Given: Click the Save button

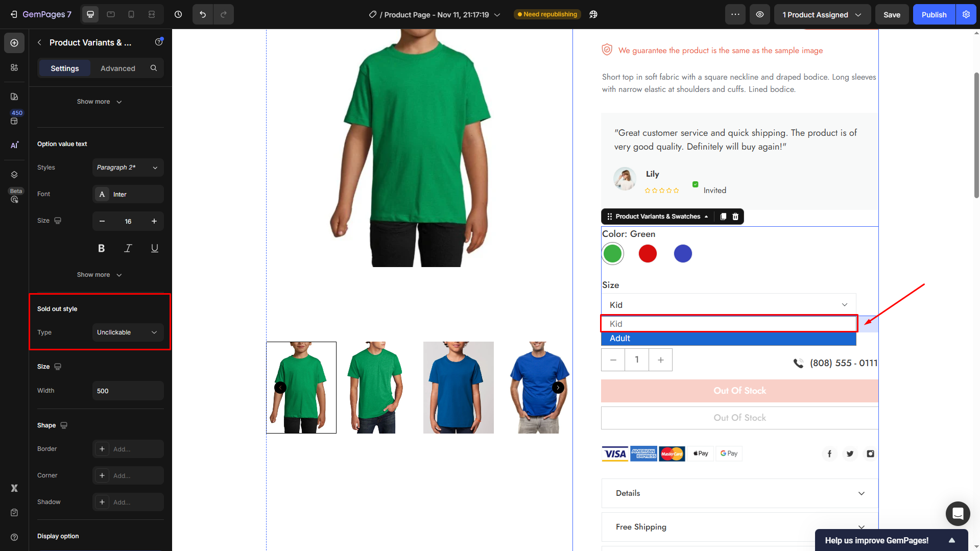Looking at the screenshot, I should [892, 15].
